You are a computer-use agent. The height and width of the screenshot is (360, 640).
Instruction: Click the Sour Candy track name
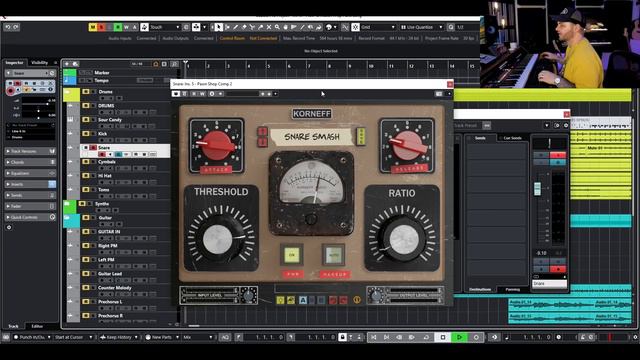(x=110, y=120)
